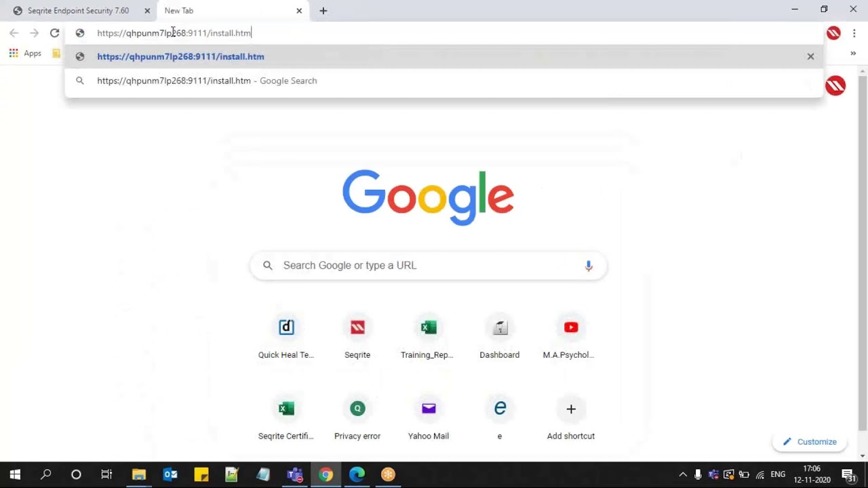Screen dimensions: 868x488
Task: Click the red extension icon in toolbar
Action: (833, 33)
